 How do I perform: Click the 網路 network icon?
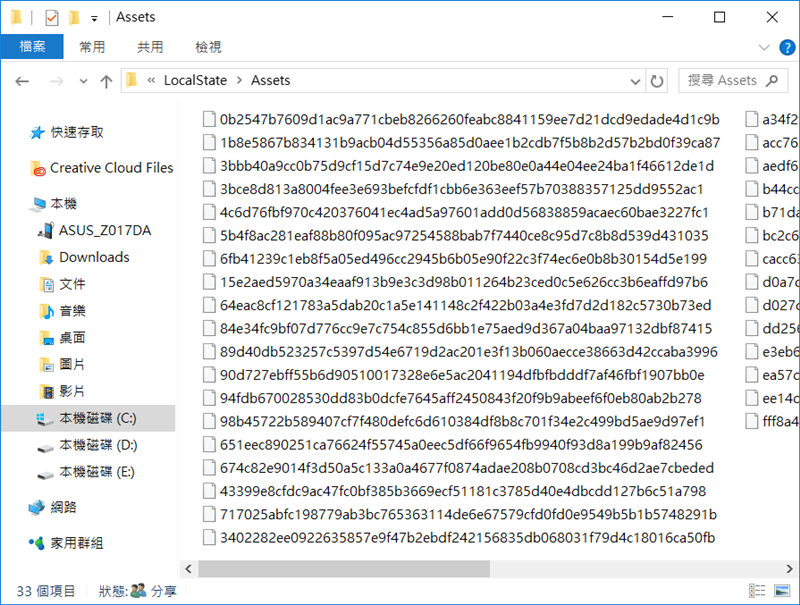click(37, 508)
